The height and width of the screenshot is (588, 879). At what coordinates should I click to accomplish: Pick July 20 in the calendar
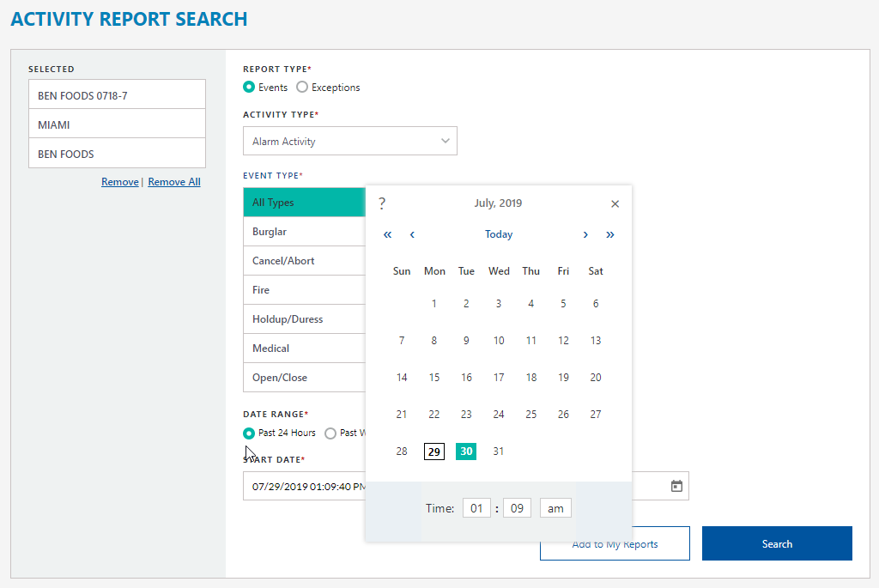pos(596,377)
